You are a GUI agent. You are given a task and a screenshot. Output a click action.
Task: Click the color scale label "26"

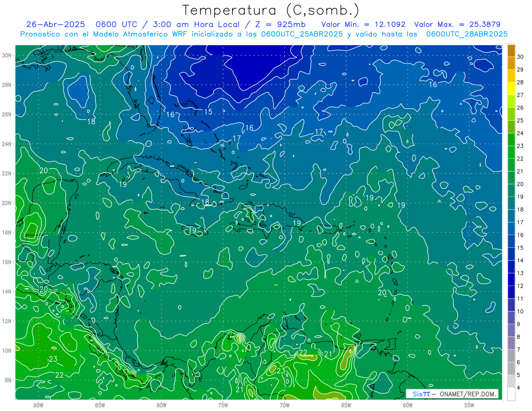pos(520,108)
